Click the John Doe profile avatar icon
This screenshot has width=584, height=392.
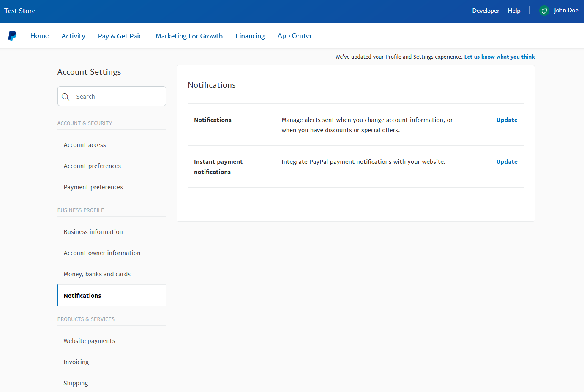[x=544, y=11]
